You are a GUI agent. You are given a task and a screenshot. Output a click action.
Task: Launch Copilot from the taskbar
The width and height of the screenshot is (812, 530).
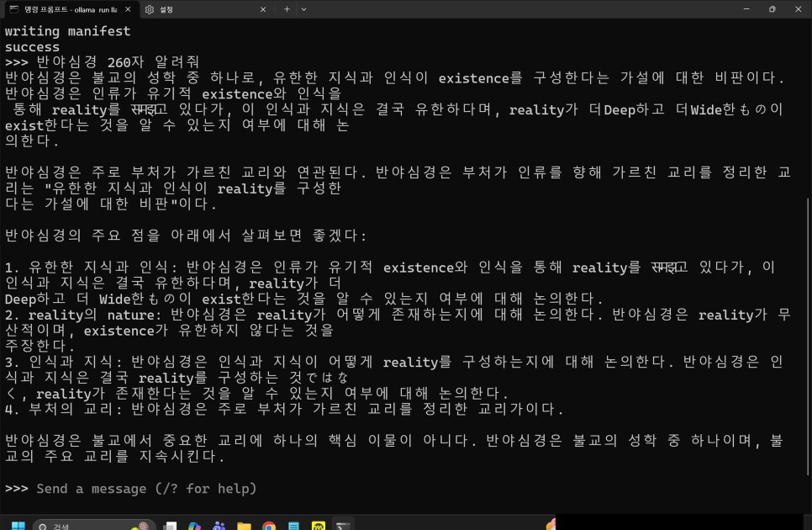pyautogui.click(x=194, y=526)
